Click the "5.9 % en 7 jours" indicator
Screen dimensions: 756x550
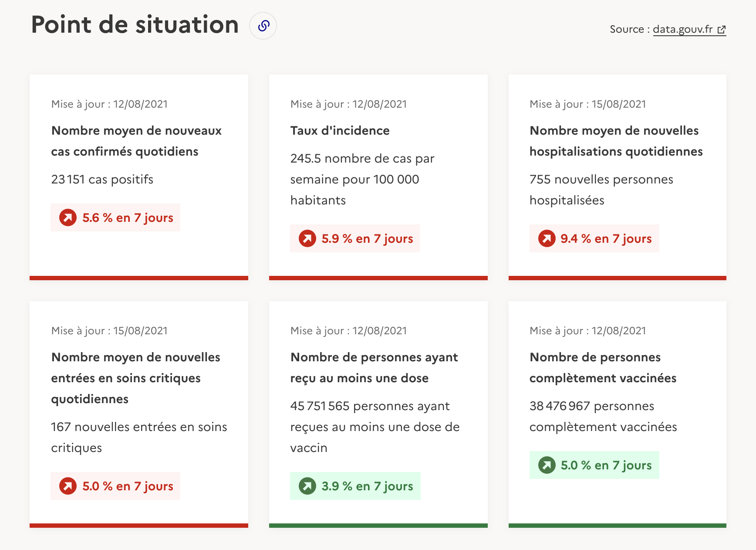354,238
